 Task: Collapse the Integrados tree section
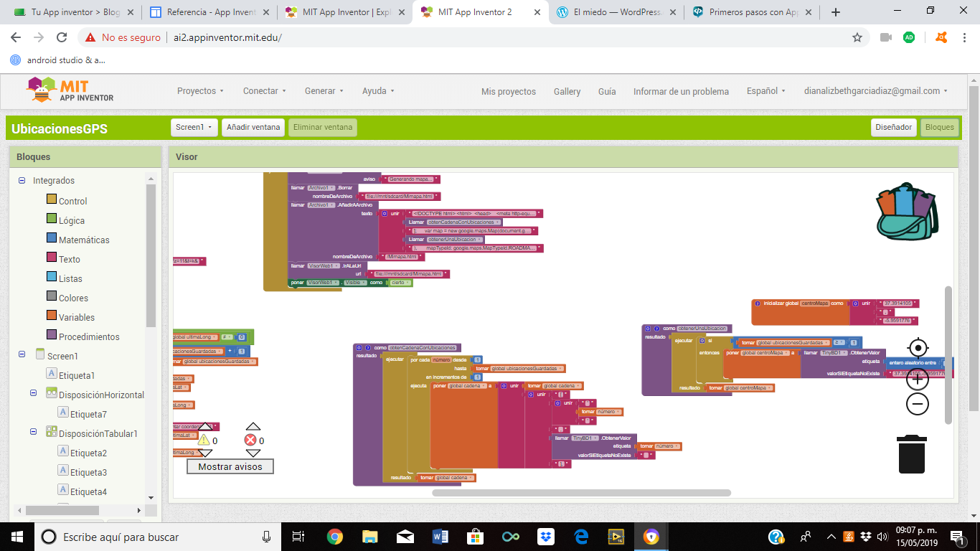click(x=22, y=181)
